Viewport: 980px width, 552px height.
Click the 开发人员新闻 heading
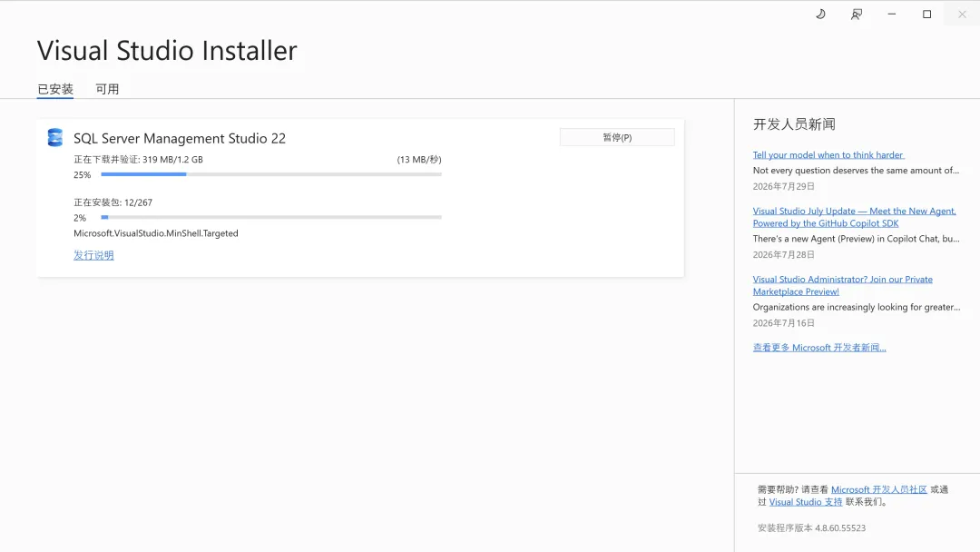794,124
